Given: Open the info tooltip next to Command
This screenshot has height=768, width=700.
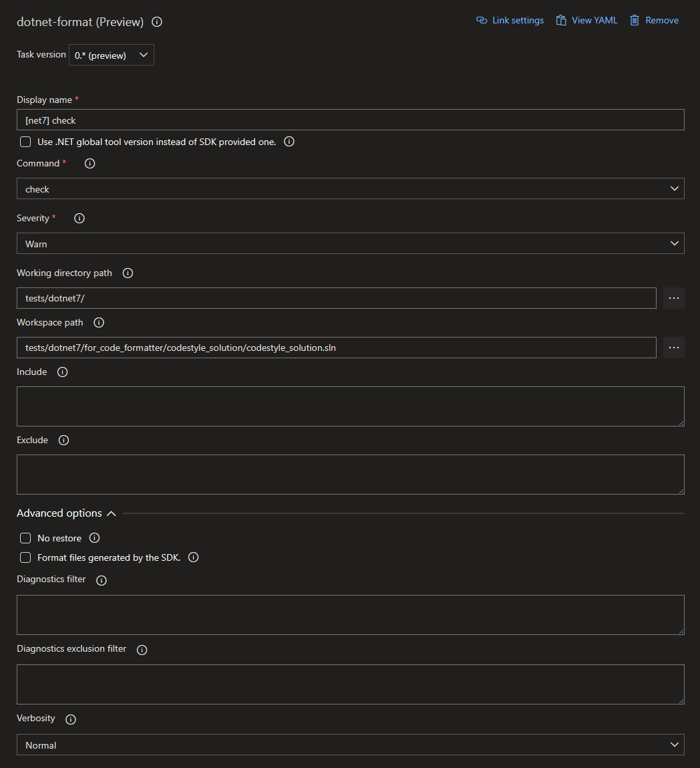Looking at the screenshot, I should pos(90,163).
